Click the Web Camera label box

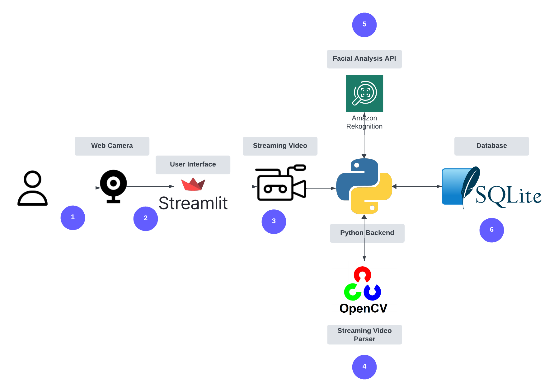(x=112, y=146)
